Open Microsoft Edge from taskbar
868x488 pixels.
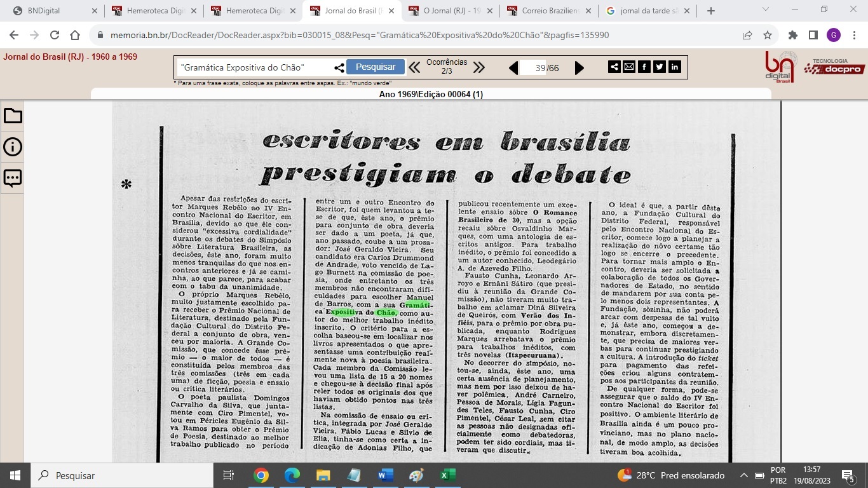292,475
